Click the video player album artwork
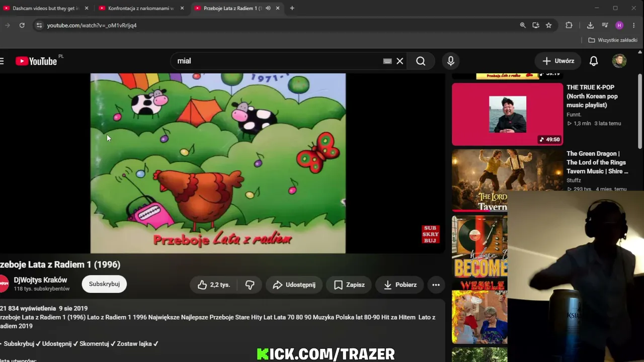Screen dimensions: 644x362 tap(218, 163)
